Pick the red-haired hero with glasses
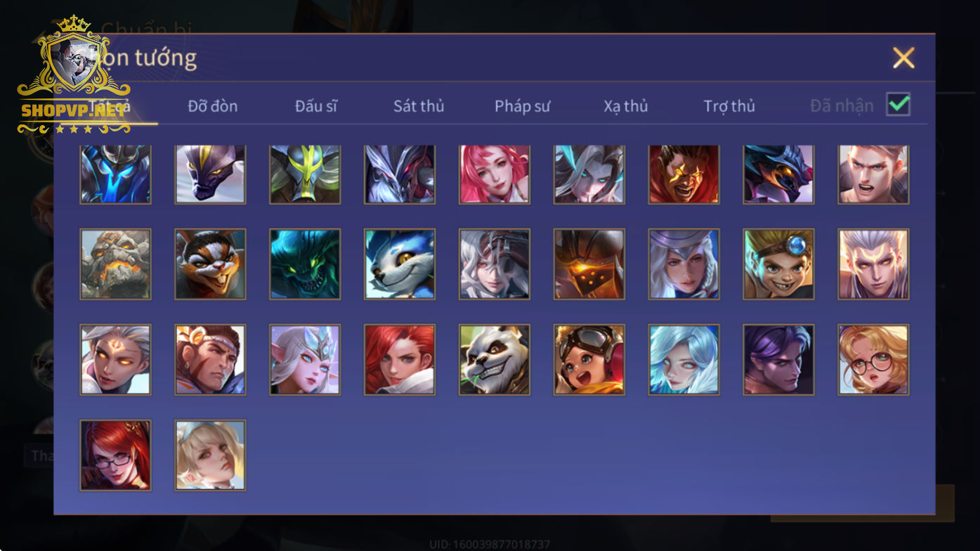The image size is (980, 551). [115, 455]
